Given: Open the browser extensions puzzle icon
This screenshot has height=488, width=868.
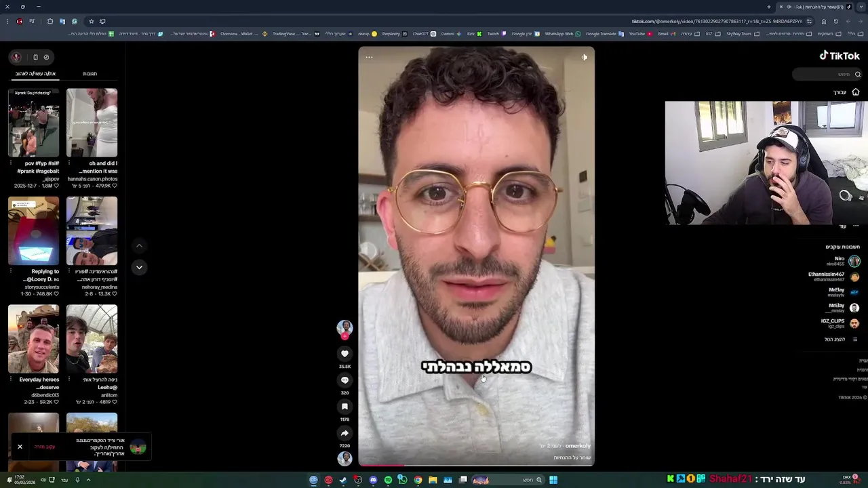Looking at the screenshot, I should pyautogui.click(x=50, y=21).
